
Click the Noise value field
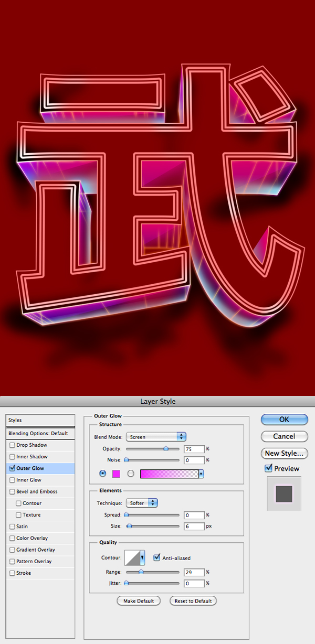(194, 460)
